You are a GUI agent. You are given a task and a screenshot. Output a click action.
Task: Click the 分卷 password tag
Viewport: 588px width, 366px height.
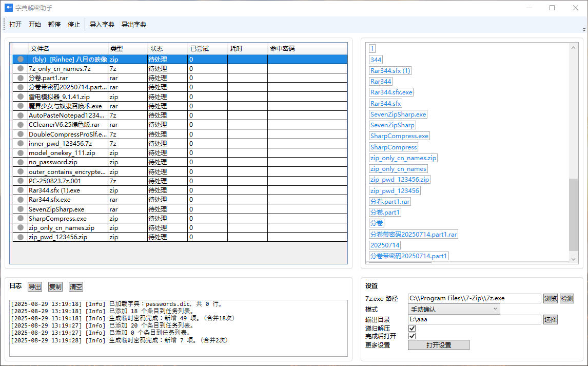coord(377,223)
